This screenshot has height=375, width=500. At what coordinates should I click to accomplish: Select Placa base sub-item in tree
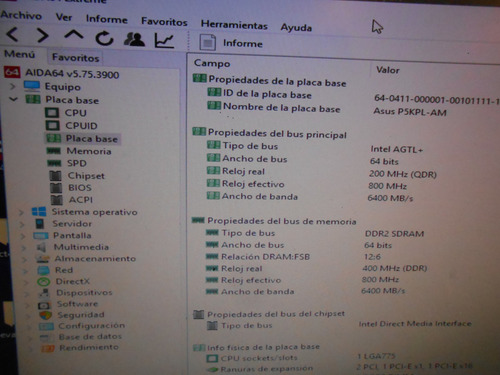[91, 139]
